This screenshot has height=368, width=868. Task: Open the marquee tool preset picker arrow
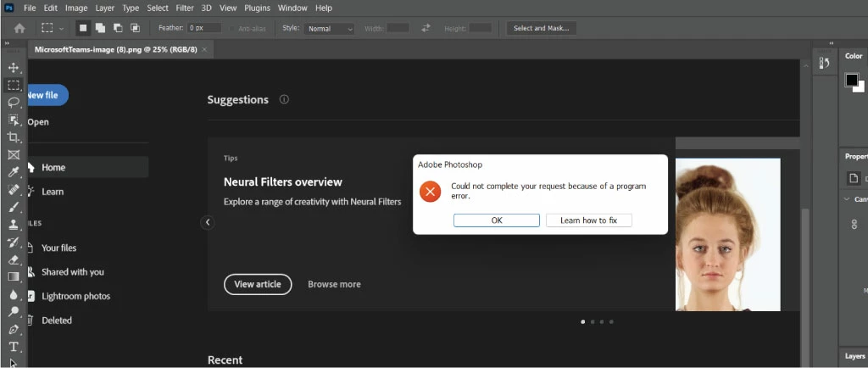click(x=61, y=28)
